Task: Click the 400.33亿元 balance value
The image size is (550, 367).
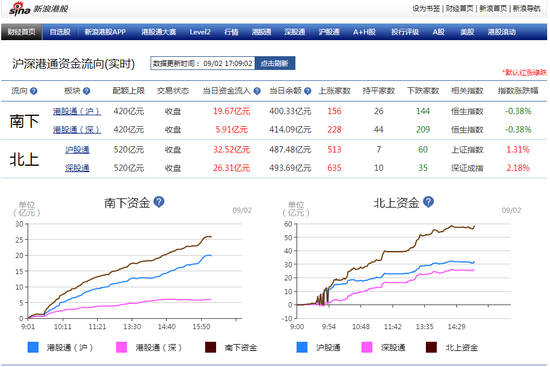Action: [290, 111]
